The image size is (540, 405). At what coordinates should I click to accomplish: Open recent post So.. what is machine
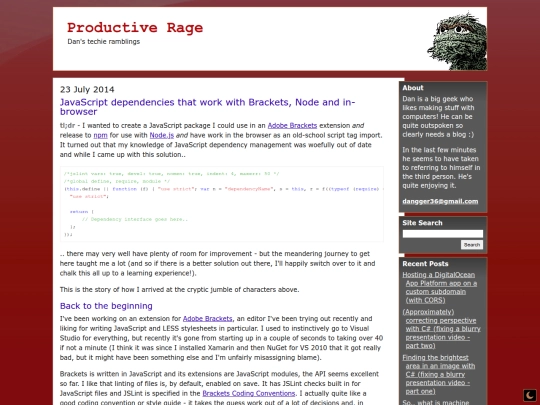click(x=436, y=402)
